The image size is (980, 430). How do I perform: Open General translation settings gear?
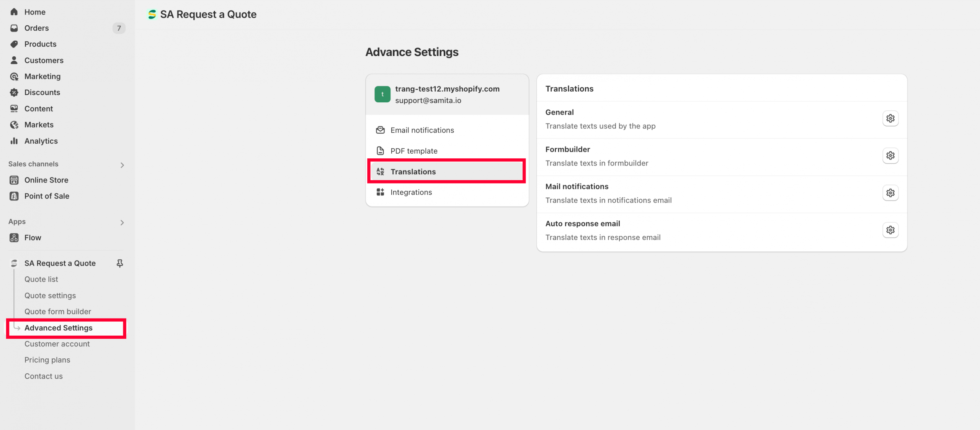(x=890, y=118)
